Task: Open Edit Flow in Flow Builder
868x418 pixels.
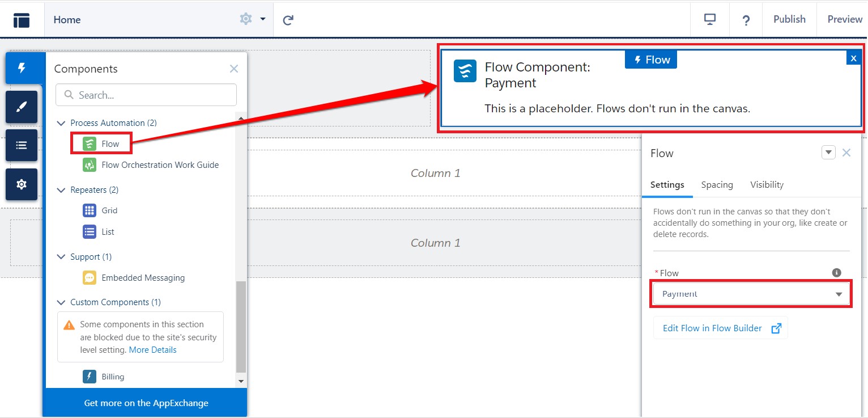Action: pos(721,328)
